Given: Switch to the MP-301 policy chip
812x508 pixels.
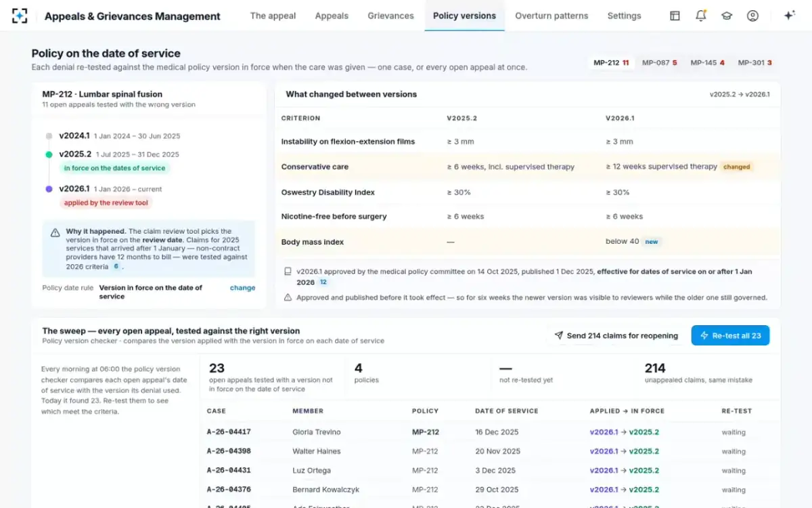Looking at the screenshot, I should click(754, 63).
